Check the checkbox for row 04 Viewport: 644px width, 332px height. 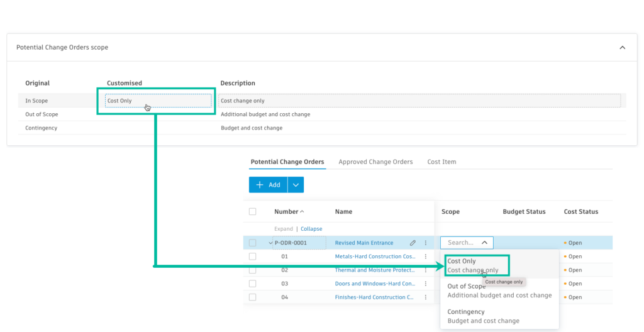click(x=253, y=297)
